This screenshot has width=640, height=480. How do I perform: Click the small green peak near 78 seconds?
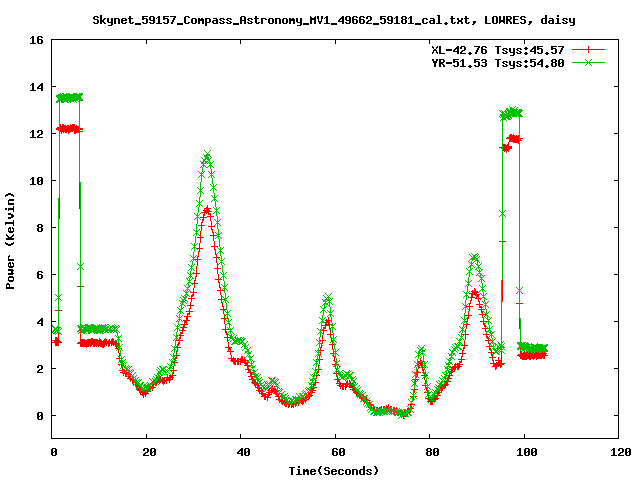point(421,350)
